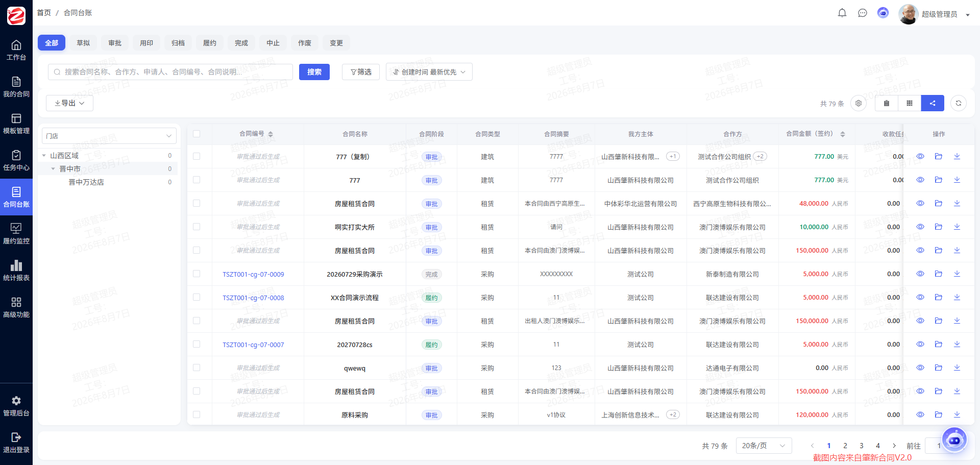Image resolution: width=980 pixels, height=465 pixels.
Task: Check the qwewq row checkbox
Action: point(197,368)
